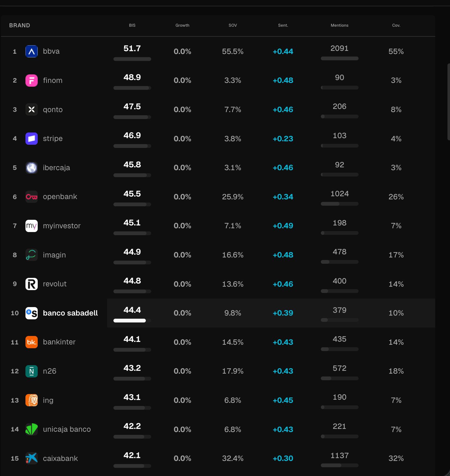The image size is (450, 476).
Task: Click the BBVA brand logo icon
Action: pyautogui.click(x=31, y=51)
